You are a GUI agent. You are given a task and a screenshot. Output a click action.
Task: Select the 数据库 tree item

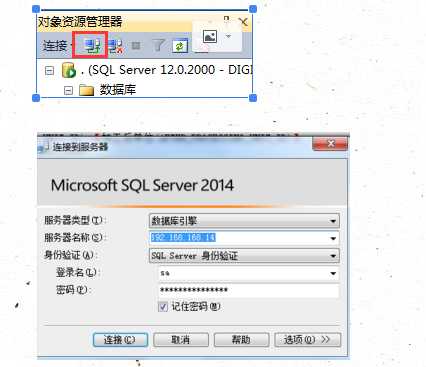[118, 90]
